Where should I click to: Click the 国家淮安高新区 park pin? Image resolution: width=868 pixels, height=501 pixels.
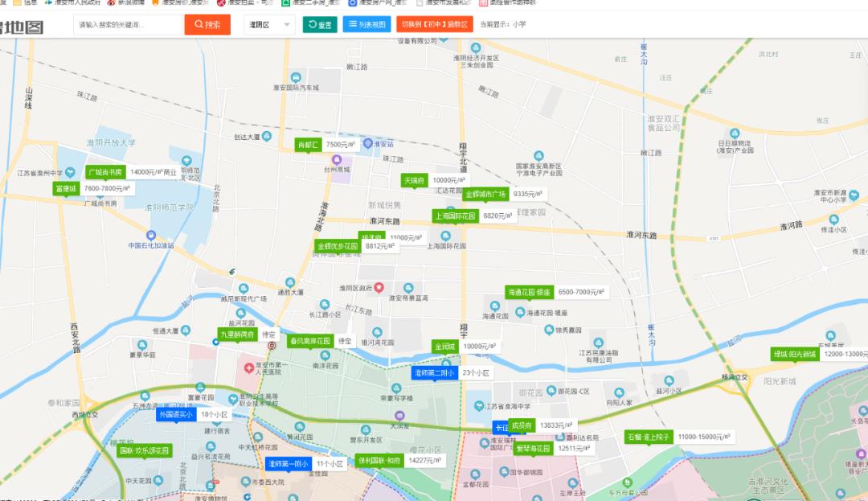coord(538,156)
